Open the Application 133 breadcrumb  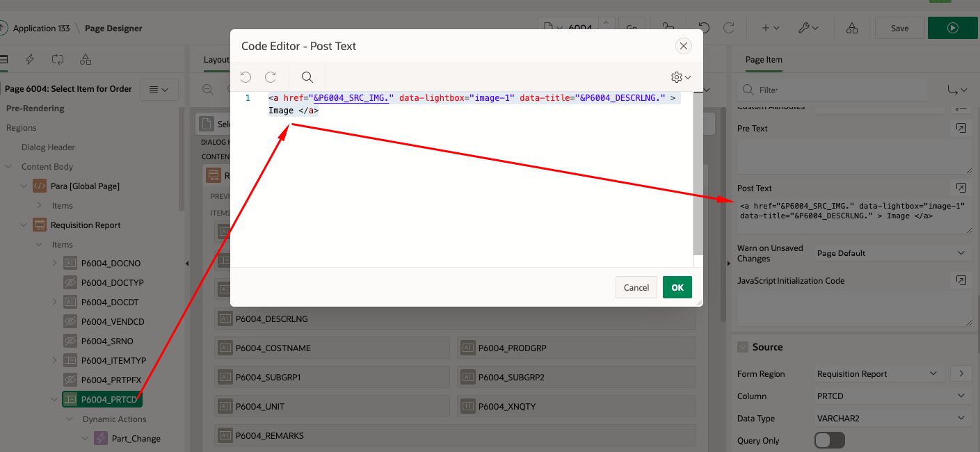pos(42,29)
